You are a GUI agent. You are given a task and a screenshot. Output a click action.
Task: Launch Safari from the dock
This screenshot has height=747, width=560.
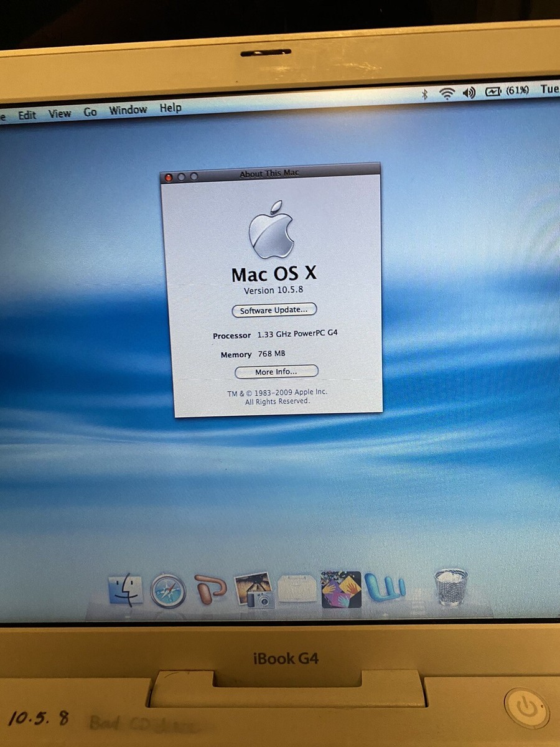168,591
